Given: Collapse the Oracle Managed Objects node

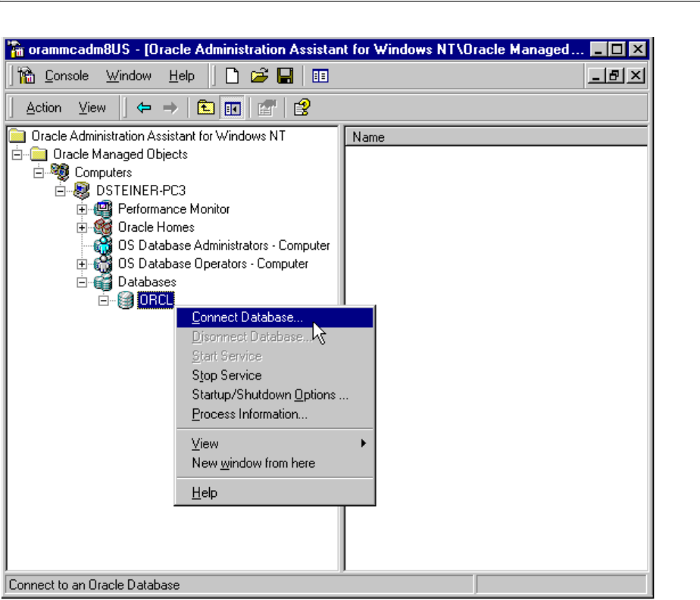Looking at the screenshot, I should tap(17, 155).
